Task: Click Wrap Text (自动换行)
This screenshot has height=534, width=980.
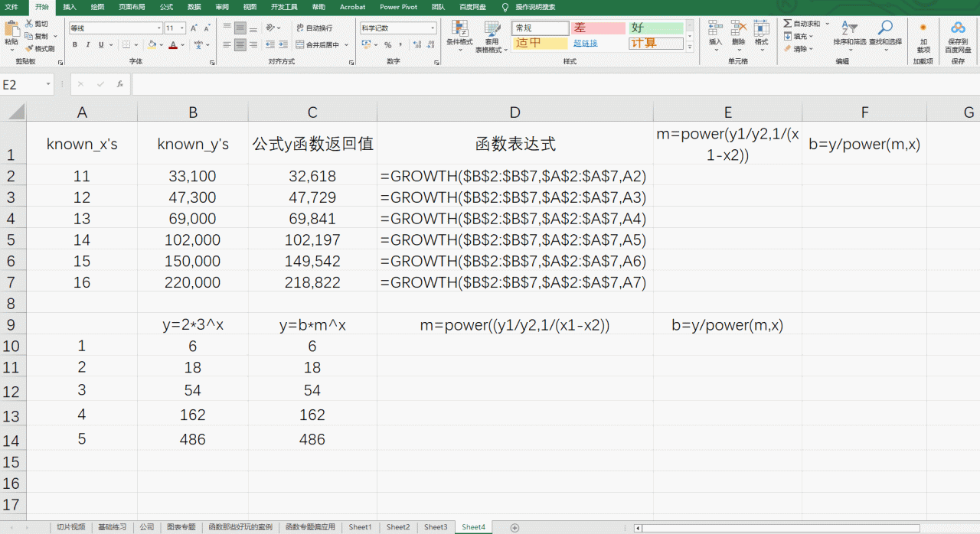Action: pyautogui.click(x=315, y=28)
